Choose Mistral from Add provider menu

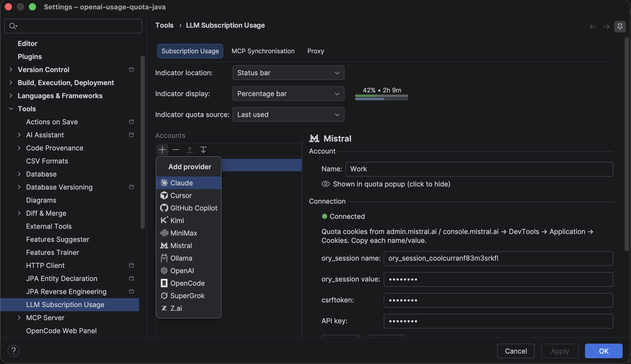coord(189,245)
